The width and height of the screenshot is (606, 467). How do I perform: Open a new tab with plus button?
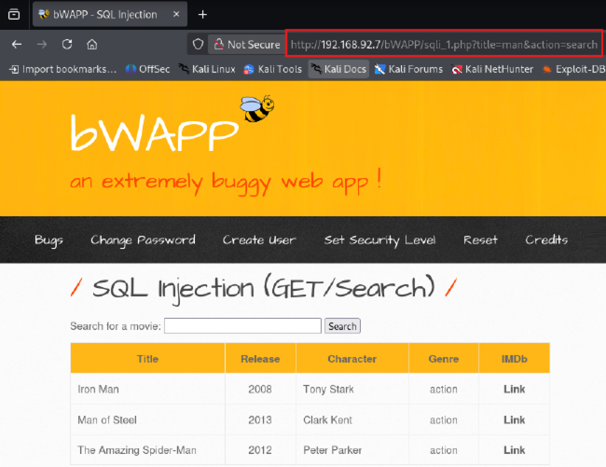coord(203,15)
